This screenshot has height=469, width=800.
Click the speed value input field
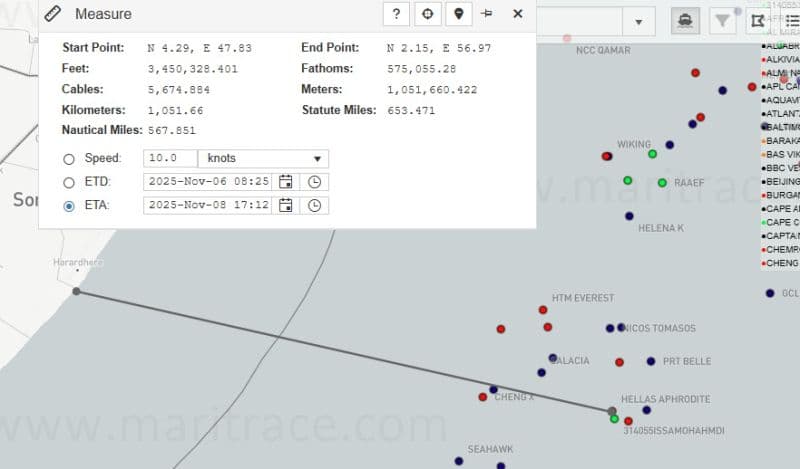[170, 159]
